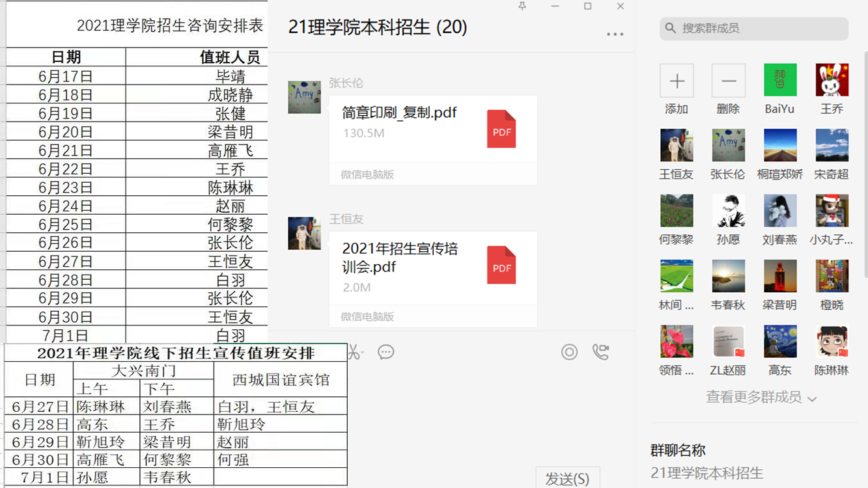Start a voice or video call
Viewport: 868px width, 488px height.
pyautogui.click(x=600, y=353)
